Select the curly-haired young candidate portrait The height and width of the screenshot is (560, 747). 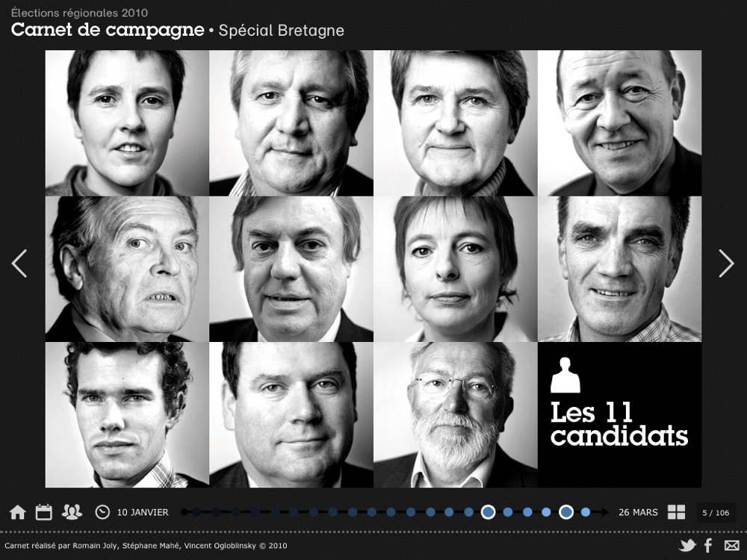pos(127,414)
